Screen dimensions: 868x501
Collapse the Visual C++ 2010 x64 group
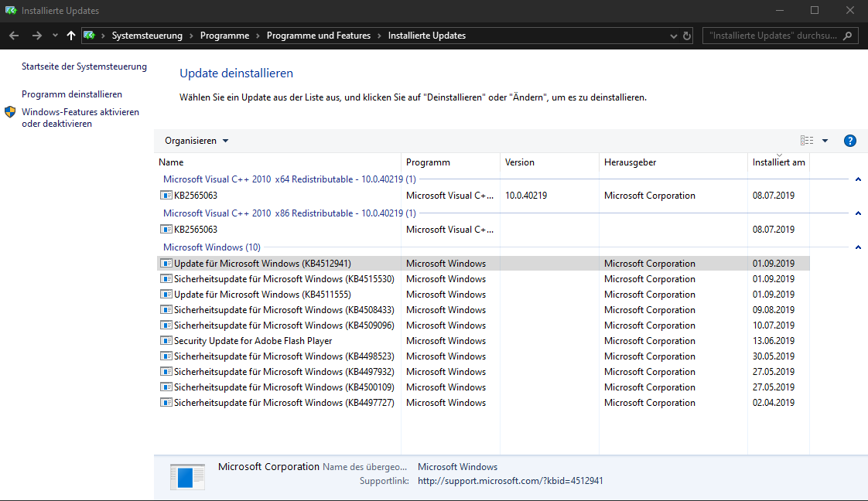(x=858, y=179)
